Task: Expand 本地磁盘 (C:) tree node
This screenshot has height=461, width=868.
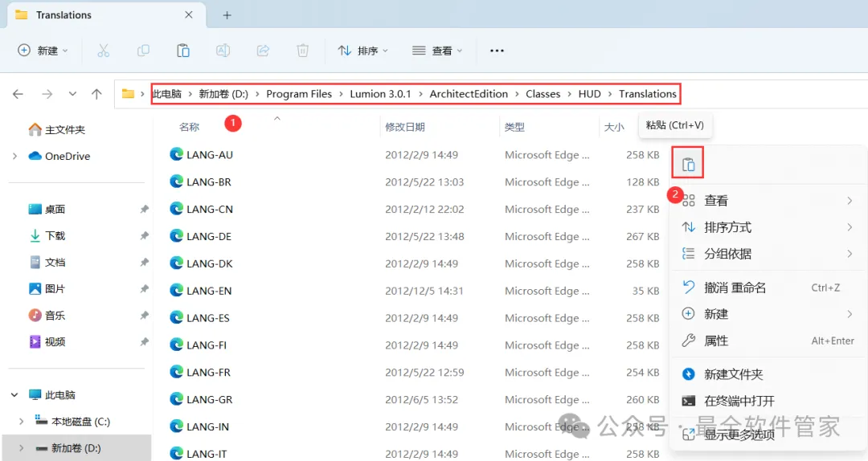Action: pos(22,422)
